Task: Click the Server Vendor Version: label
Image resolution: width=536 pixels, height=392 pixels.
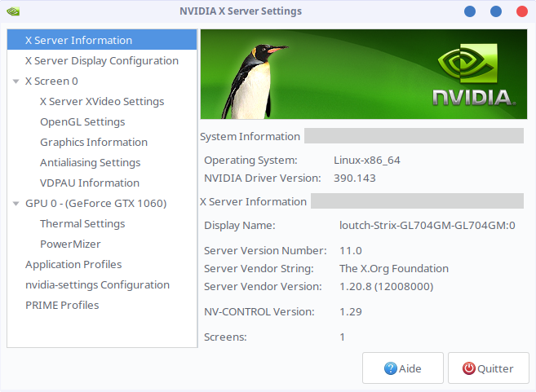Action: point(263,286)
